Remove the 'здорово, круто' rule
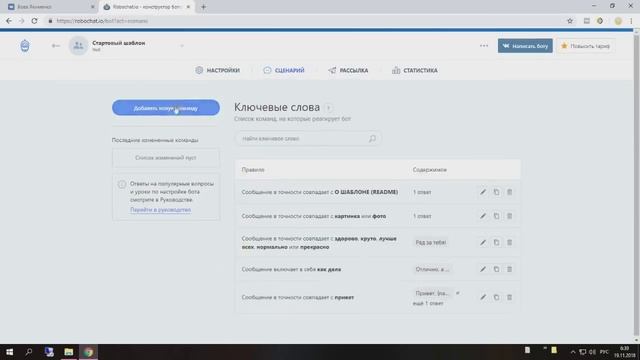 tap(509, 242)
